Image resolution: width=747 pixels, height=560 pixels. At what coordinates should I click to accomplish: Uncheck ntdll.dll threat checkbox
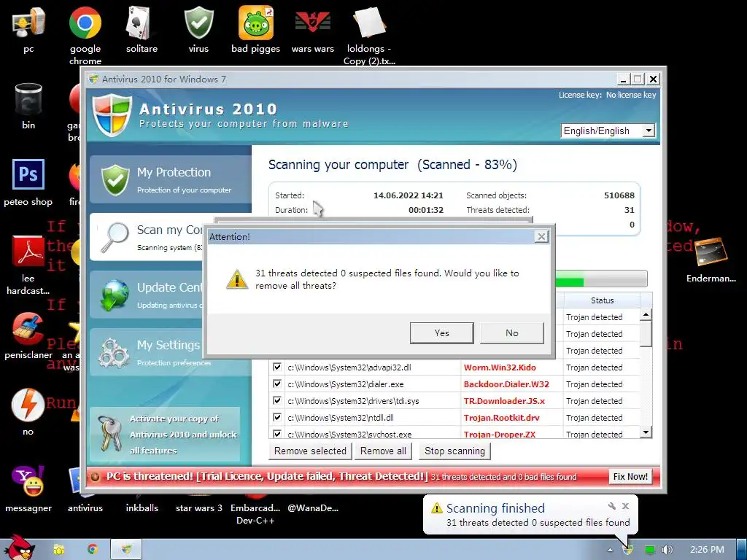276,417
